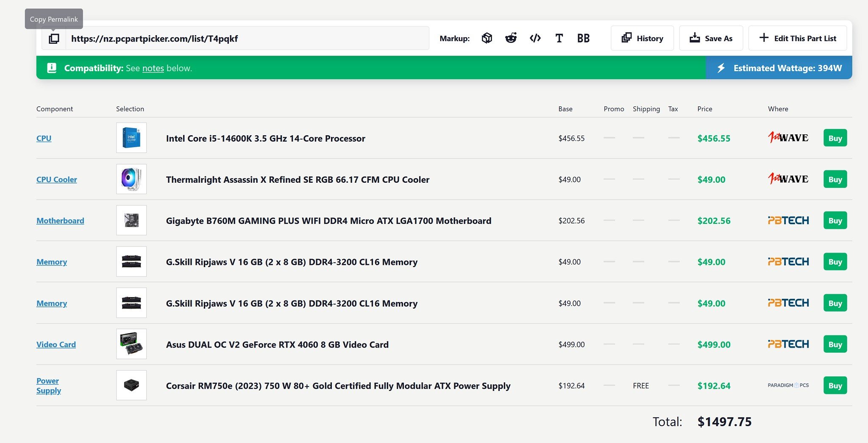Click PB Tech logo in second Memory row
Screen dimensions: 868x443
(788, 303)
